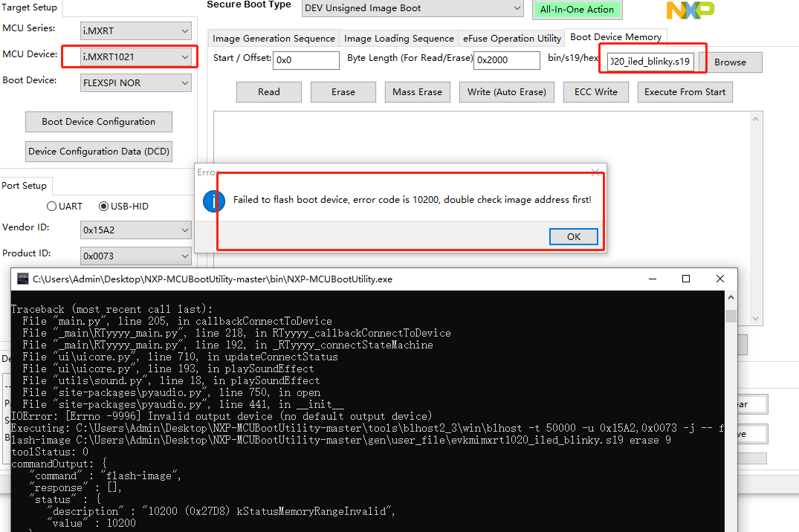Click the Start/Offset input field
799x532 pixels.
pyautogui.click(x=305, y=59)
